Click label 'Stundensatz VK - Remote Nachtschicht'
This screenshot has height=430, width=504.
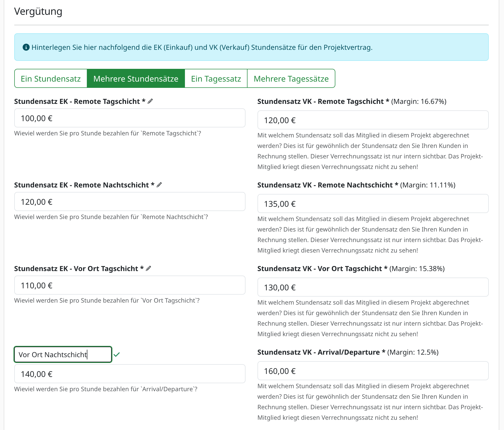click(328, 185)
